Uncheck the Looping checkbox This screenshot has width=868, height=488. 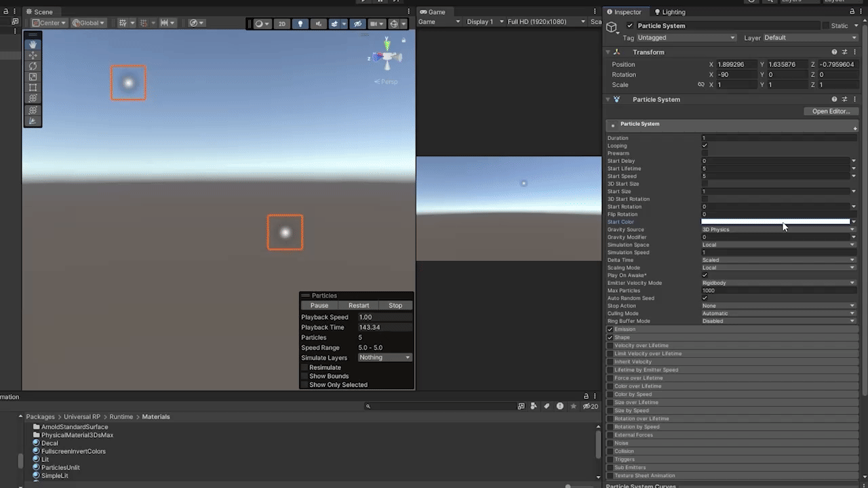[705, 146]
